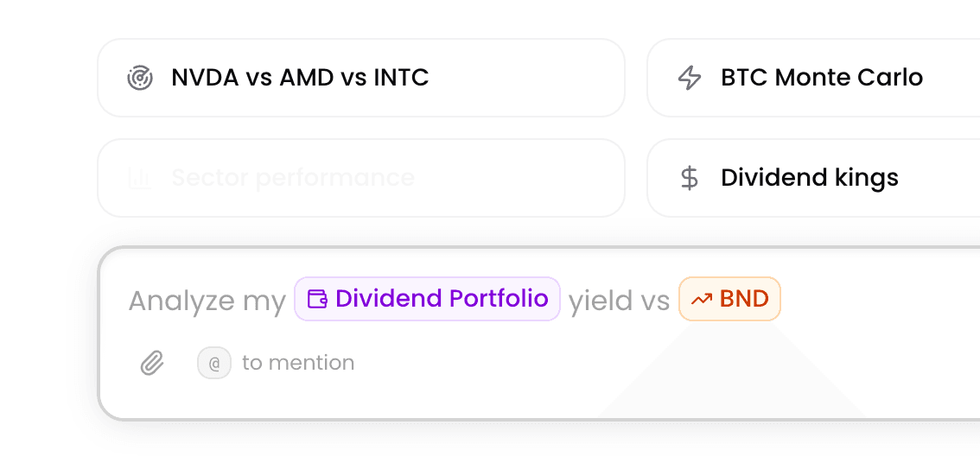980x463 pixels.
Task: Click the wallet icon in Dividend Portfolio chip
Action: click(318, 299)
